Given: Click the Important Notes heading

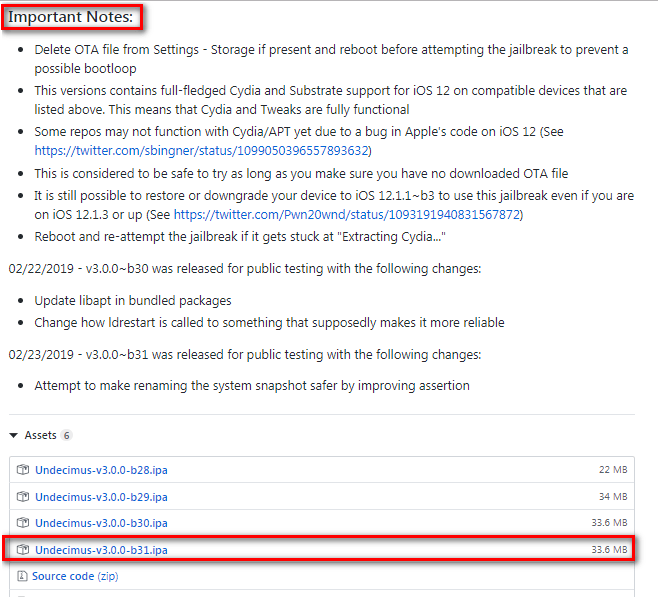Looking at the screenshot, I should pyautogui.click(x=70, y=17).
